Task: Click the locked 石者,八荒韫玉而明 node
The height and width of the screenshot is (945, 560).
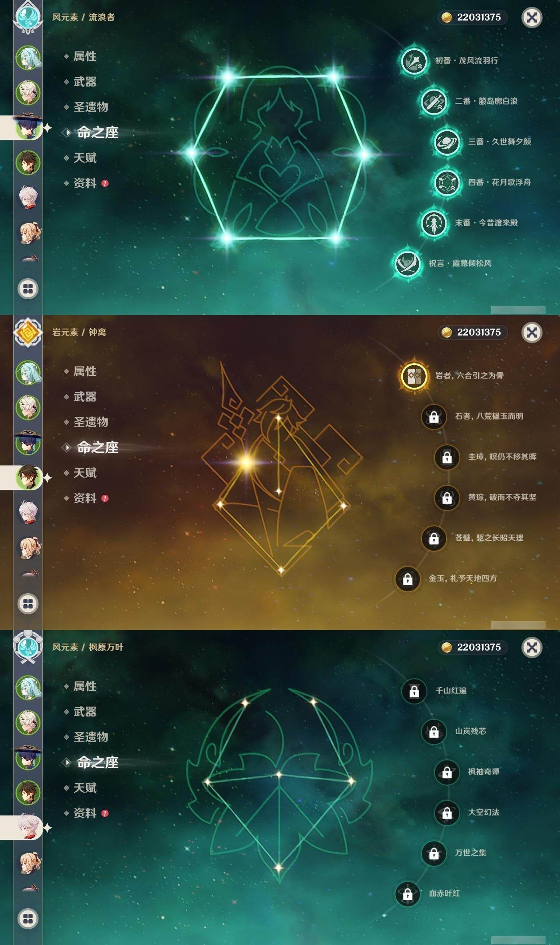Action: coord(434,416)
